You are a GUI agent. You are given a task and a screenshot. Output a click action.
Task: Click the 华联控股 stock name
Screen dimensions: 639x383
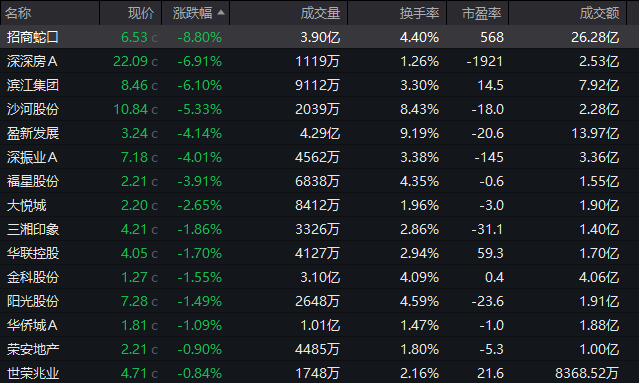(x=33, y=253)
